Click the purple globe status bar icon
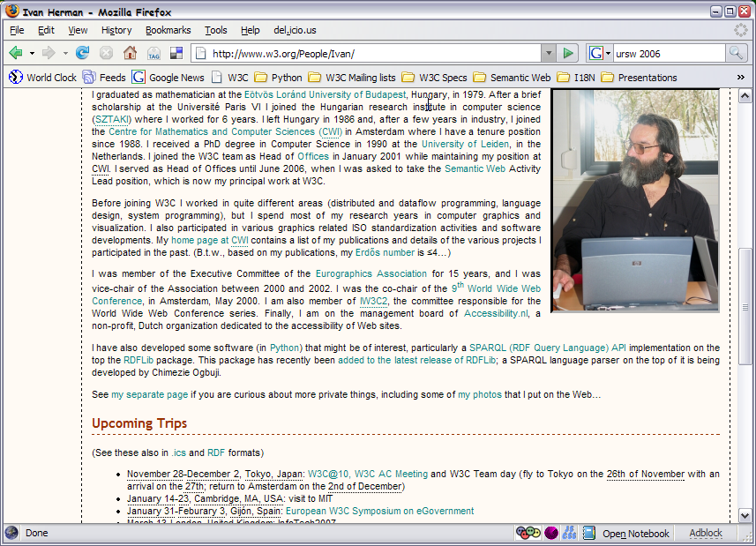 coord(550,533)
